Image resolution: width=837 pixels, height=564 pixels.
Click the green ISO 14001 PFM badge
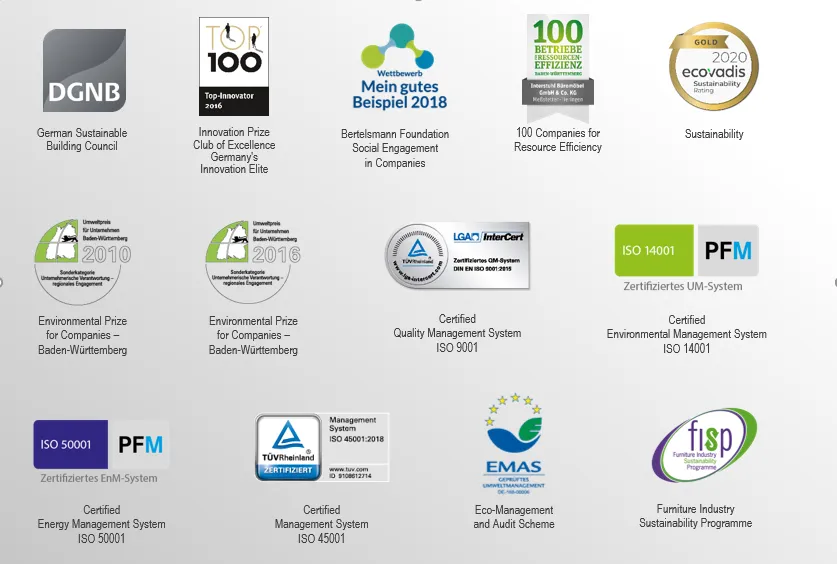(x=686, y=250)
